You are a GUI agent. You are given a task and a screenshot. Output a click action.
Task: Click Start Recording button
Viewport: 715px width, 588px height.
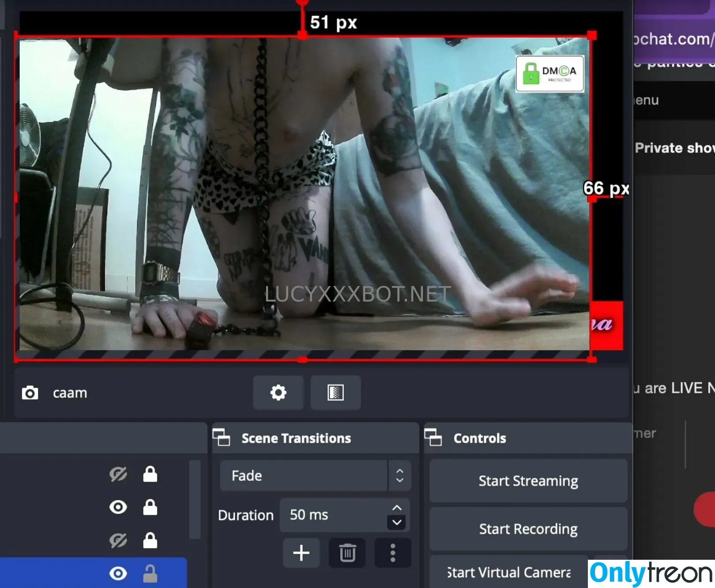[528, 529]
